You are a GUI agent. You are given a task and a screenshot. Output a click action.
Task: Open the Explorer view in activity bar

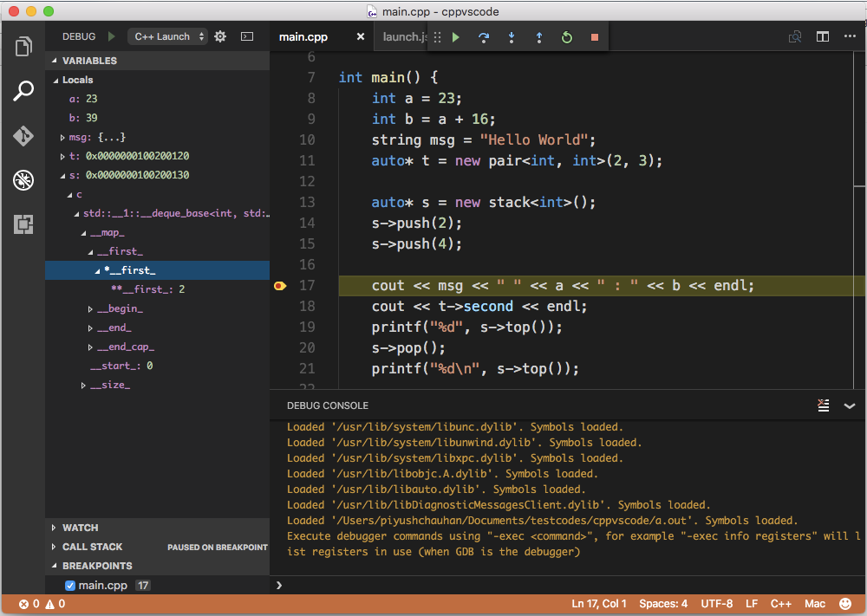(x=23, y=46)
